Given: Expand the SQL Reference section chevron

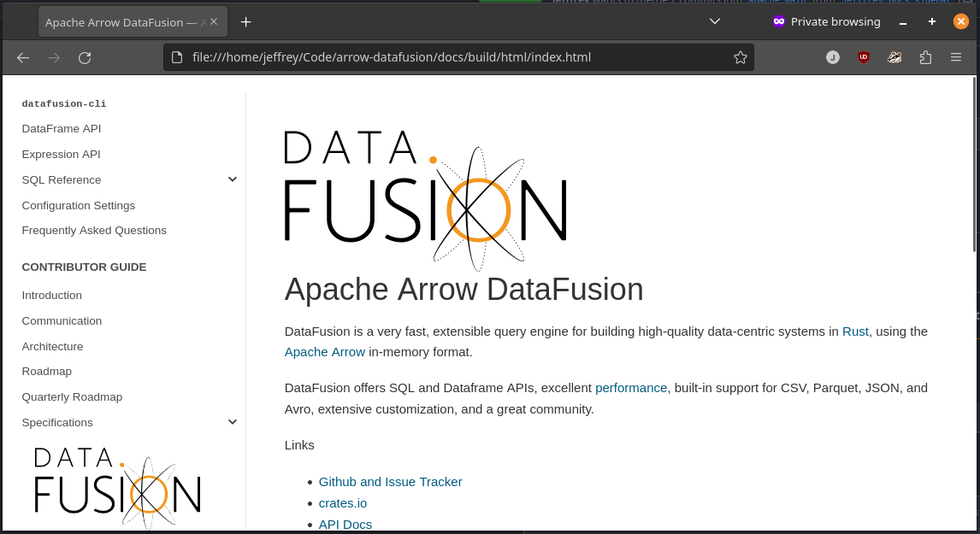Looking at the screenshot, I should pos(233,179).
